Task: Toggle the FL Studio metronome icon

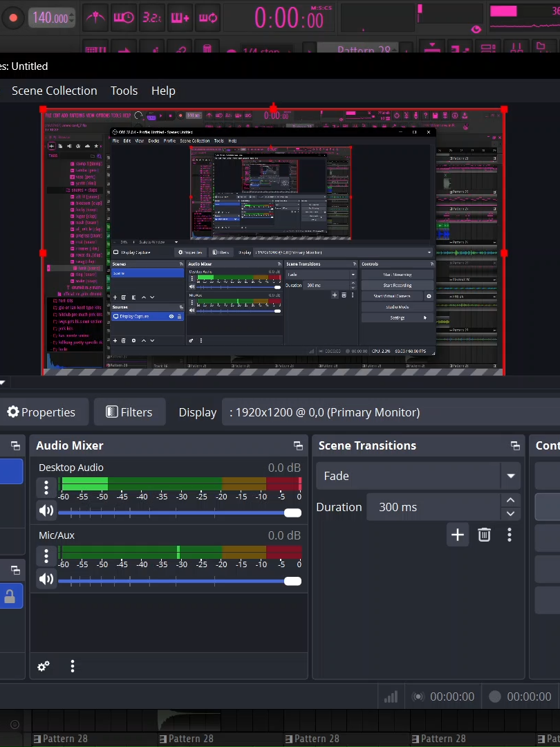Action: coord(95,18)
